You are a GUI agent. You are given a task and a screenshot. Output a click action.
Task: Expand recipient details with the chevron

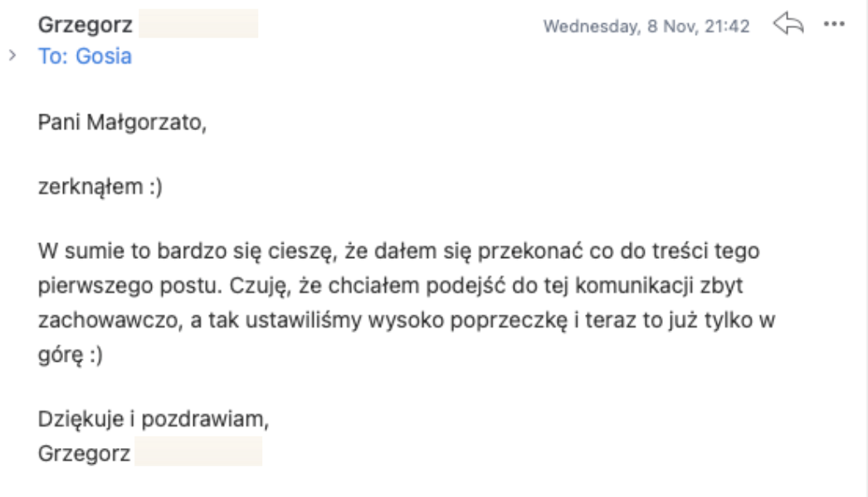pyautogui.click(x=12, y=56)
